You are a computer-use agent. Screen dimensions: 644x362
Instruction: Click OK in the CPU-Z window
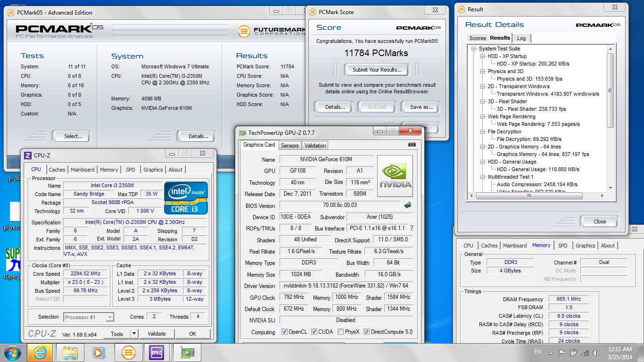192,334
